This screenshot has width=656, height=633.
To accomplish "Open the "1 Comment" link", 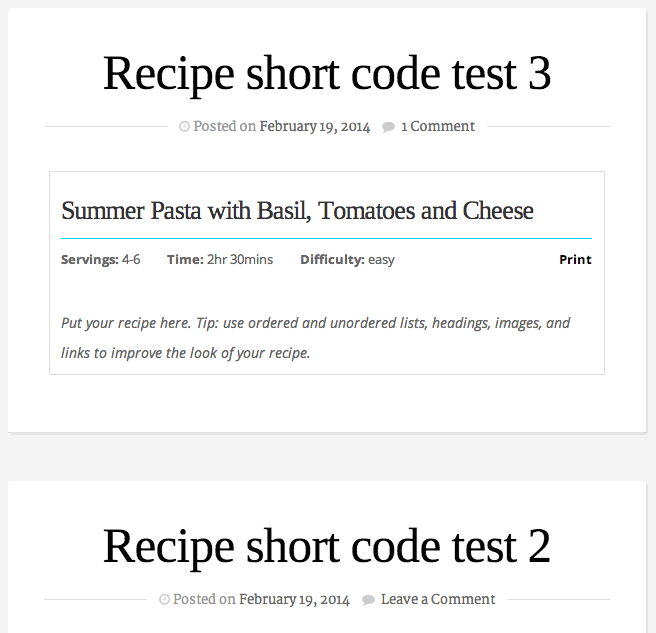I will [438, 127].
